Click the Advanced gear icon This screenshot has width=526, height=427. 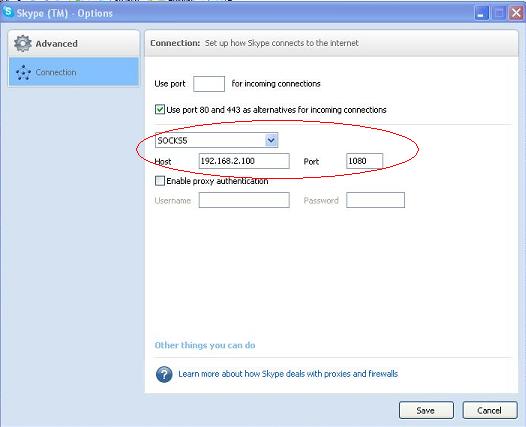click(23, 44)
